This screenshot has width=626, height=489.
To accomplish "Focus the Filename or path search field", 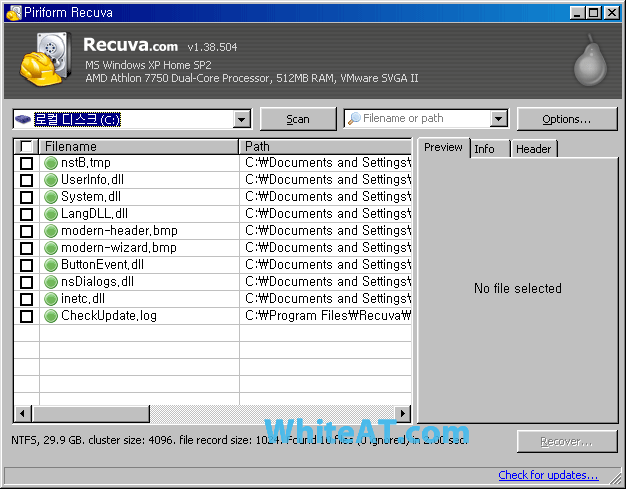I will 425,119.
